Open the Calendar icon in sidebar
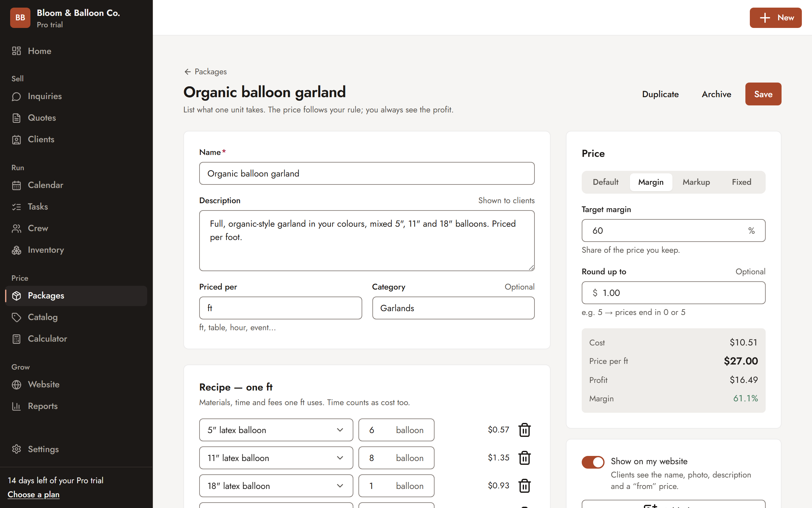 (16, 185)
